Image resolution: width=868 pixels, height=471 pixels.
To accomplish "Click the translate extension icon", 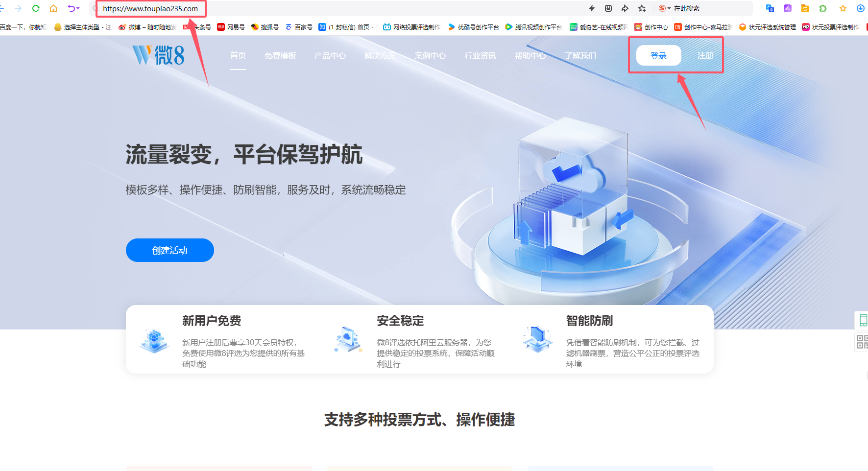I will pos(770,8).
